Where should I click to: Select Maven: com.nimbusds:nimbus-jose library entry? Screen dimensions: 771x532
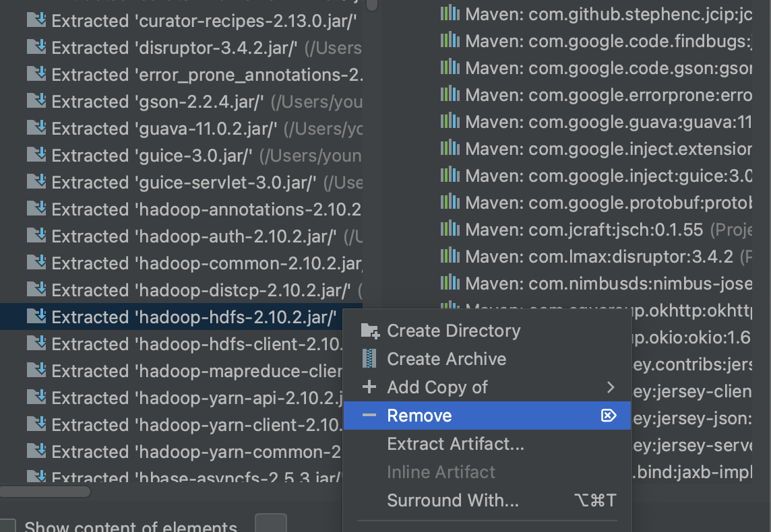tap(607, 284)
